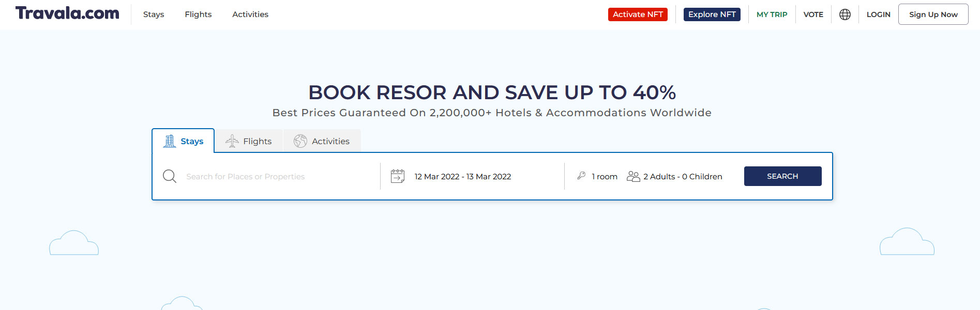This screenshot has height=310, width=980.
Task: Click the LOGIN link
Action: (879, 14)
